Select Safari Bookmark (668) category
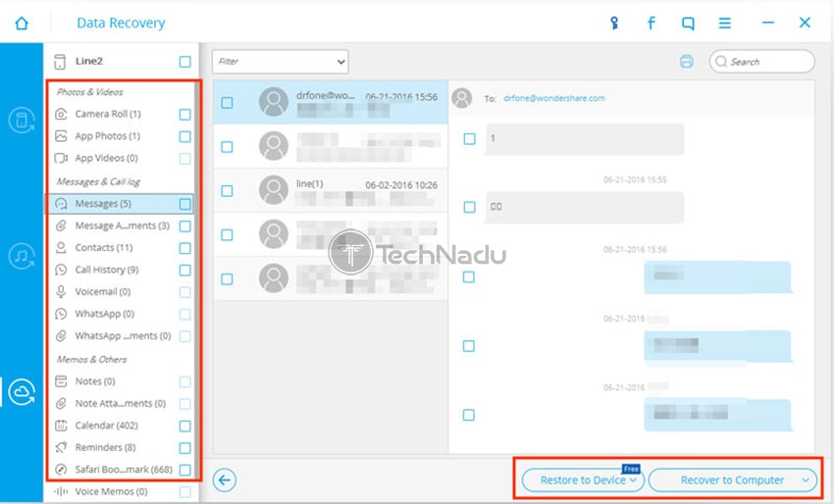The width and height of the screenshot is (834, 504). [124, 470]
